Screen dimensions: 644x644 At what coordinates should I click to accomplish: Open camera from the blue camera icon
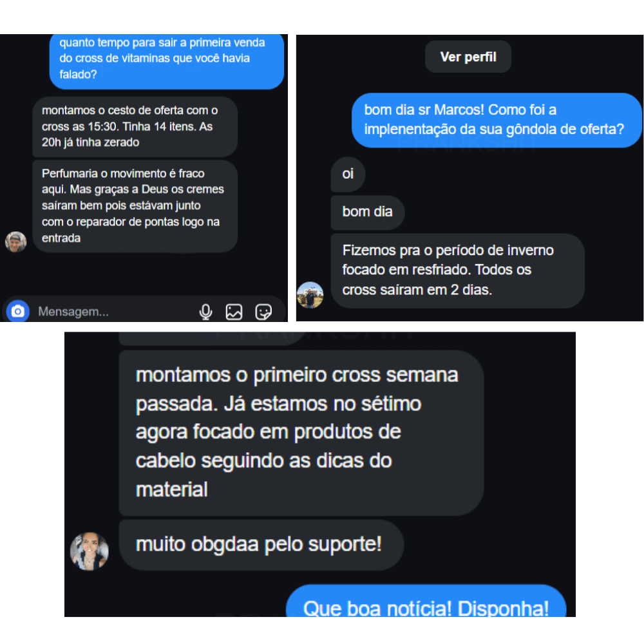point(17,311)
